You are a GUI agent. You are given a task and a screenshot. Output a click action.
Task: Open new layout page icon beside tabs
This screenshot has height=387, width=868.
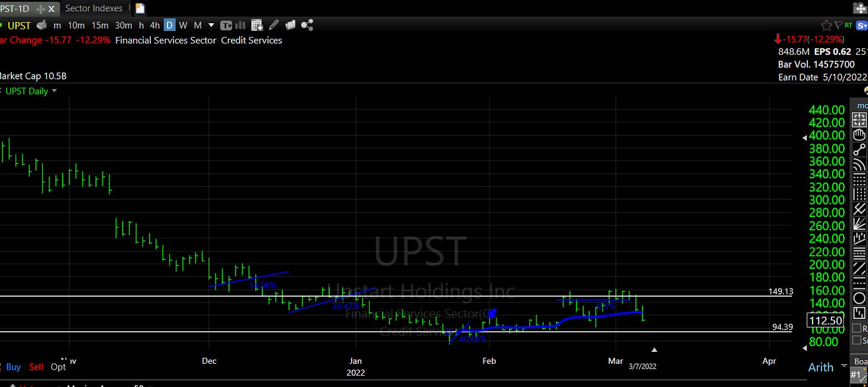point(139,8)
